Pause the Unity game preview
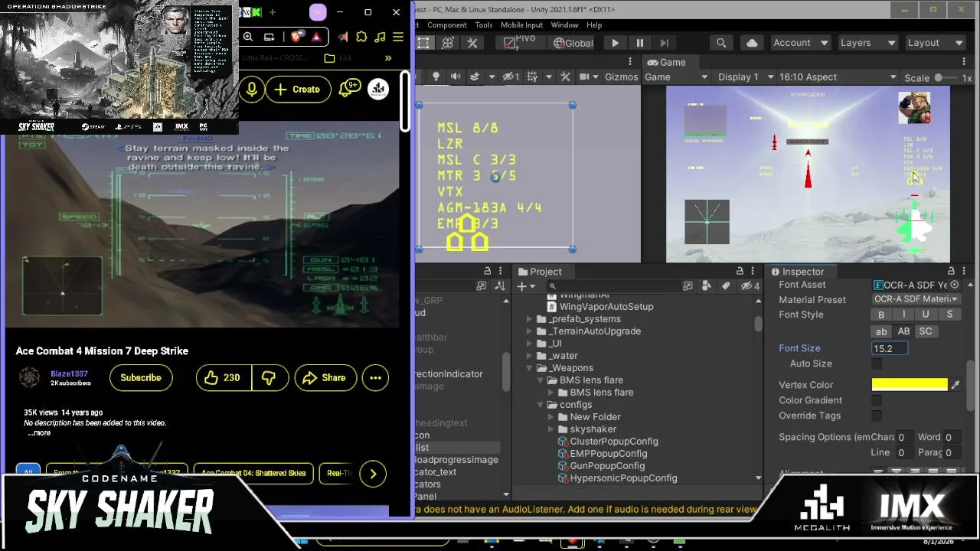 click(639, 43)
